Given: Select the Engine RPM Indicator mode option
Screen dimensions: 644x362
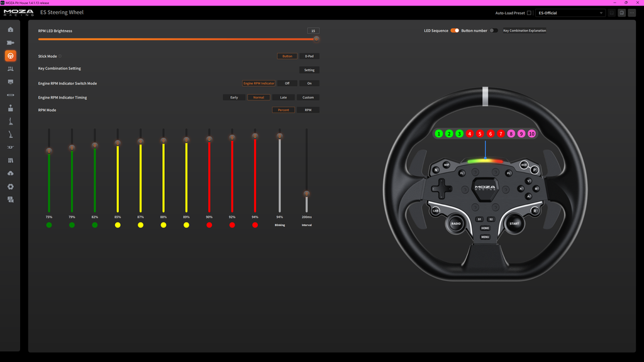Looking at the screenshot, I should [258, 84].
